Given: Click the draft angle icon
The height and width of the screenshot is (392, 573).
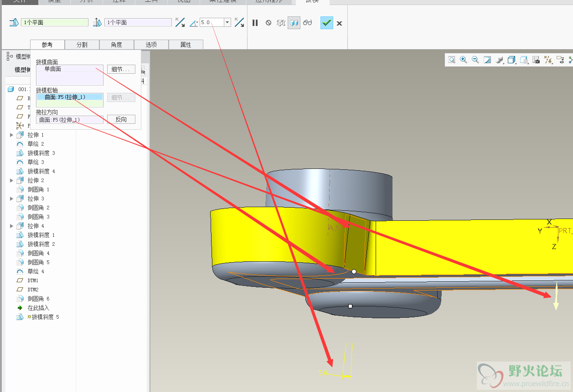Looking at the screenshot, I should click(194, 23).
